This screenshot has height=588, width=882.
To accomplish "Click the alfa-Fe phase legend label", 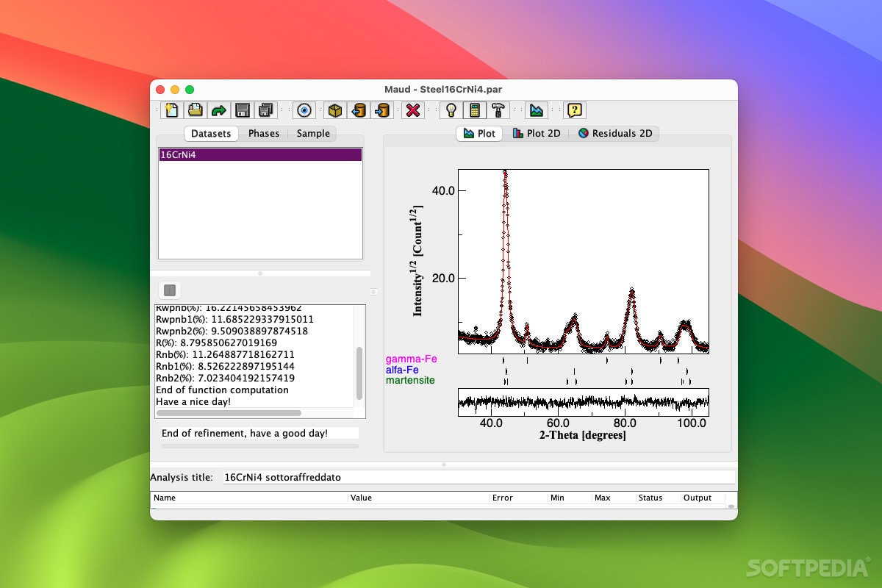I will coord(402,370).
